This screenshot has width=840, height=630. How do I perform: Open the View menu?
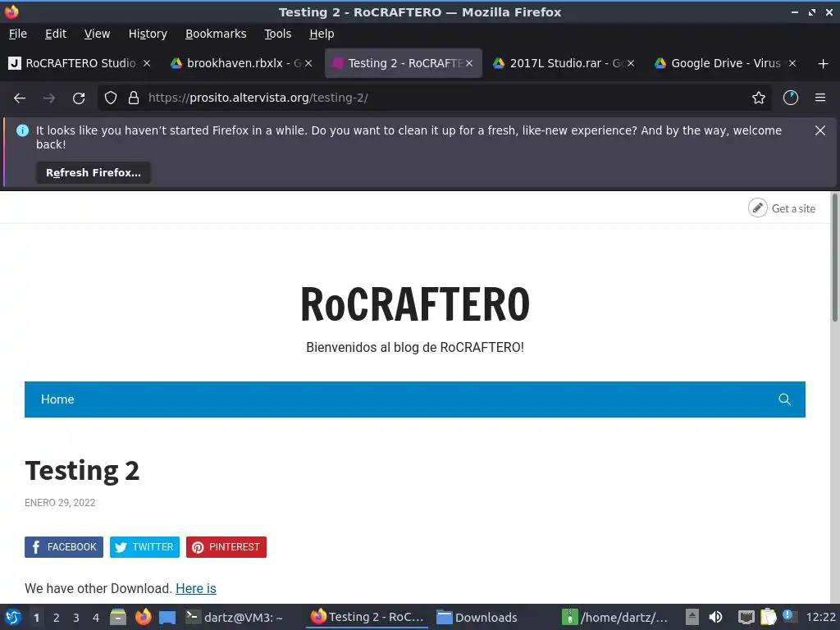click(x=97, y=34)
